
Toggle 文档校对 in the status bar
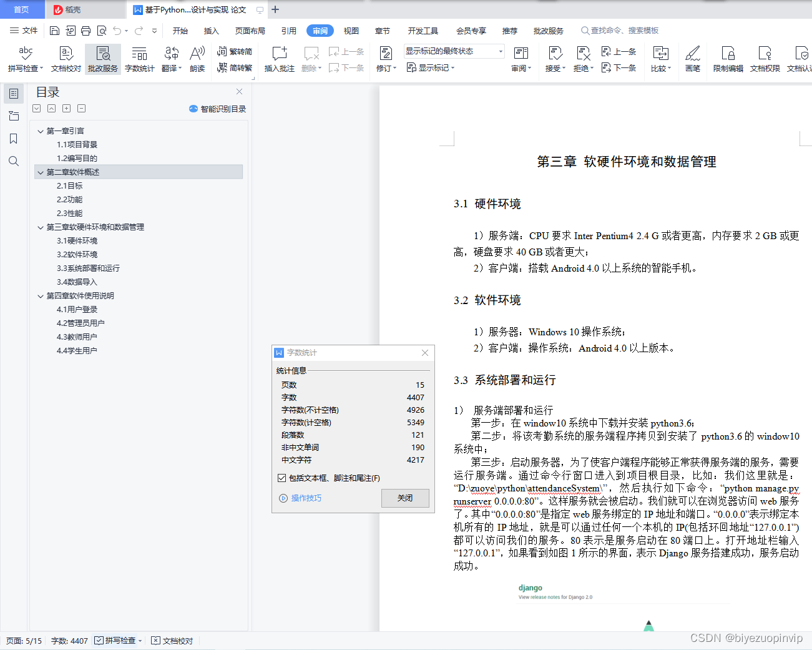pyautogui.click(x=172, y=640)
